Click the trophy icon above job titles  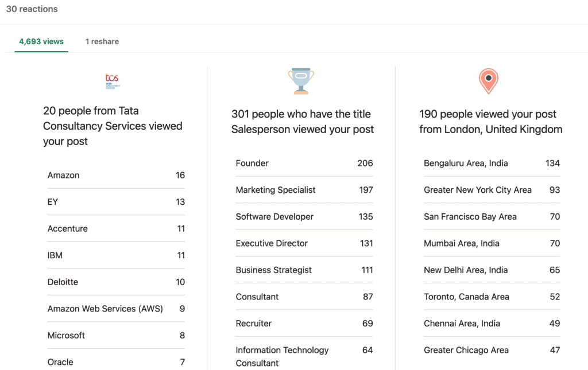[301, 81]
